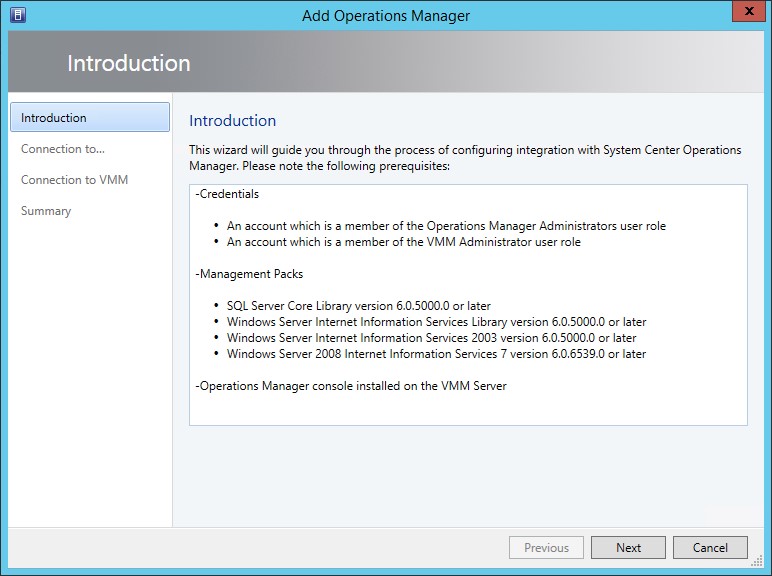
Task: Click the Internet Information Services 2003 line
Action: pos(431,338)
